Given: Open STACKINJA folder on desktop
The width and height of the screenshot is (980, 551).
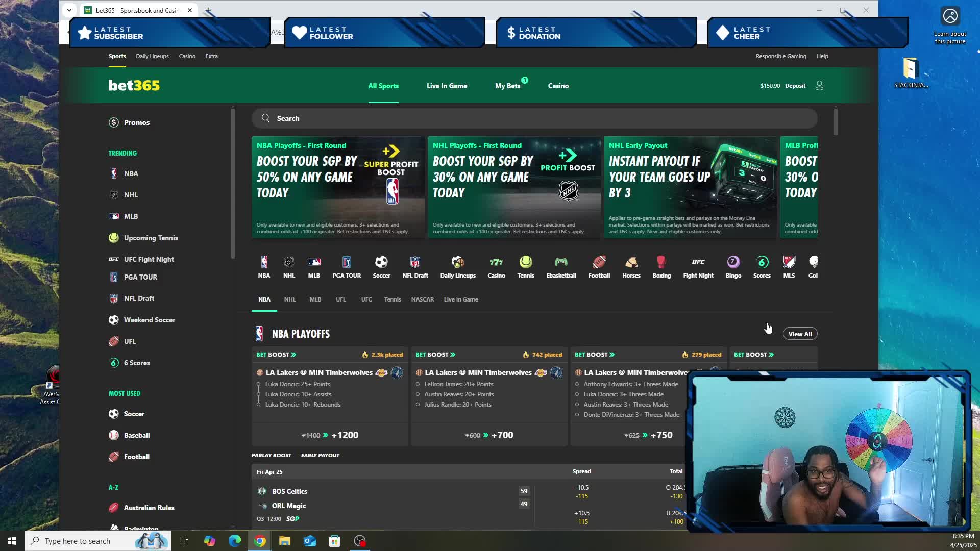Looking at the screenshot, I should click(911, 73).
